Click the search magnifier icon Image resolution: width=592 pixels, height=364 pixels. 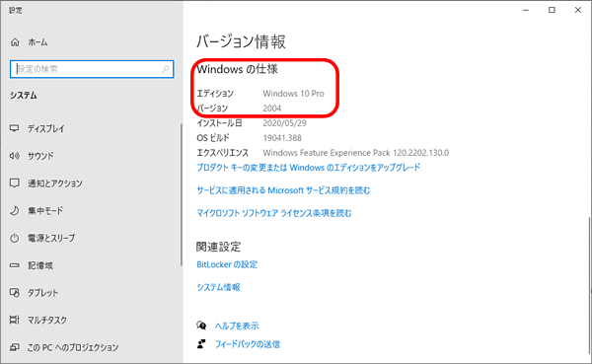166,69
